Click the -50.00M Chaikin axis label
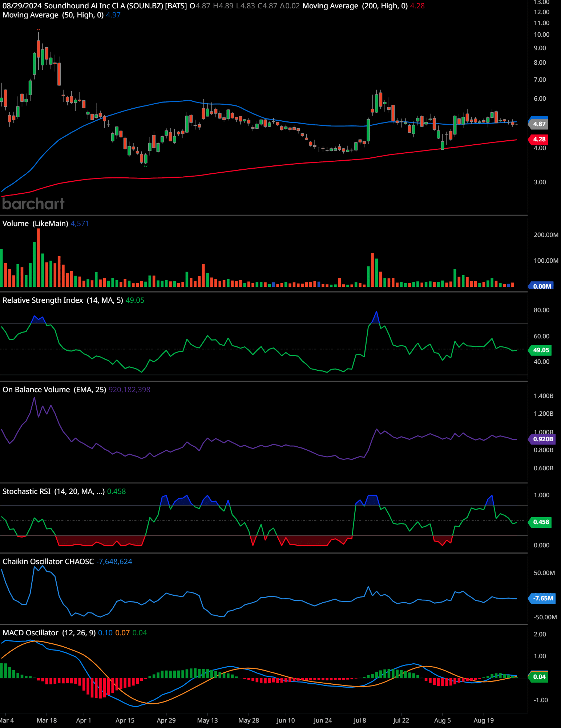Image resolution: width=561 pixels, height=728 pixels. click(x=545, y=617)
